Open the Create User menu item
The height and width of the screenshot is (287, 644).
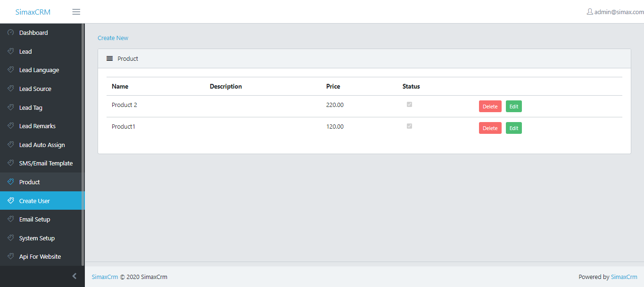[34, 201]
